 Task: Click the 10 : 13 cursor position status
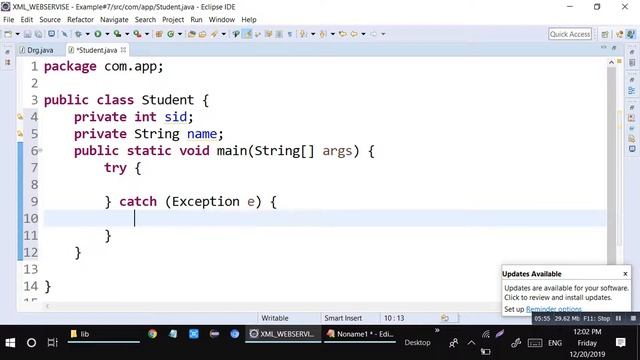[394, 318]
